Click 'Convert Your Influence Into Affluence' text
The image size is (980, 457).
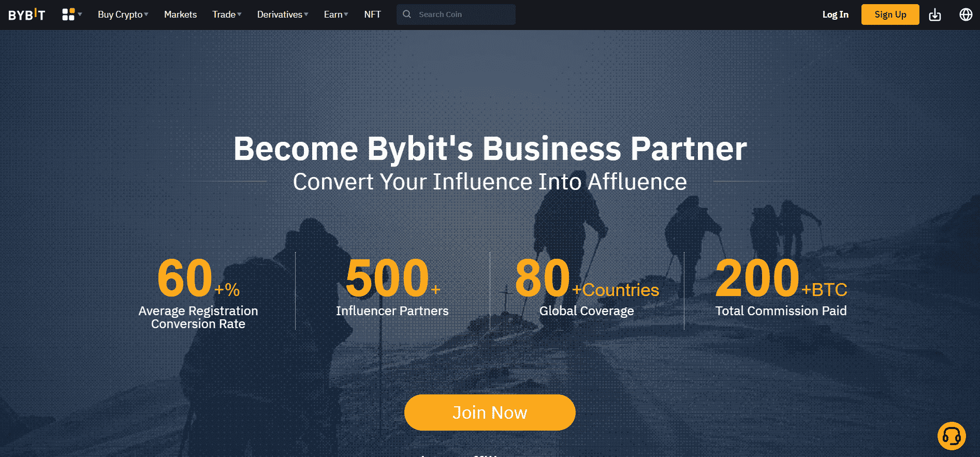click(490, 182)
